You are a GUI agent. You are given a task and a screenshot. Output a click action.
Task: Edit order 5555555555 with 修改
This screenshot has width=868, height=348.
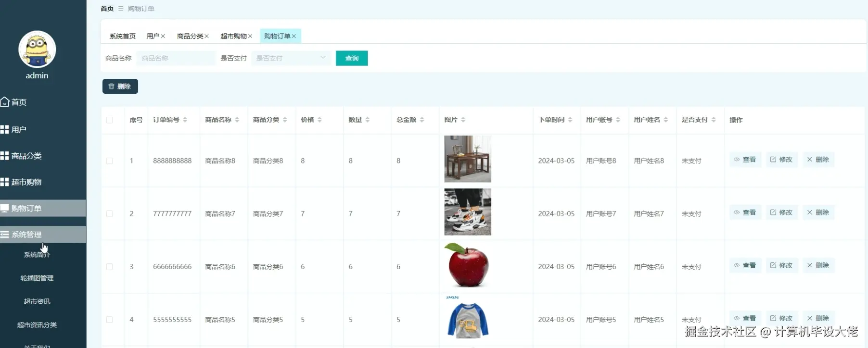(781, 318)
